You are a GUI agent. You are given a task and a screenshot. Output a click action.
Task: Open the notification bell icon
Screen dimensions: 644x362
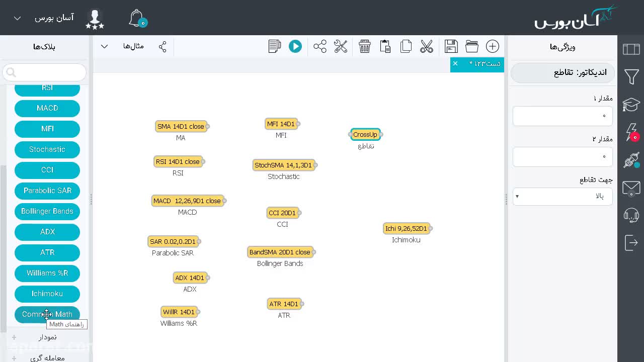pos(137,18)
